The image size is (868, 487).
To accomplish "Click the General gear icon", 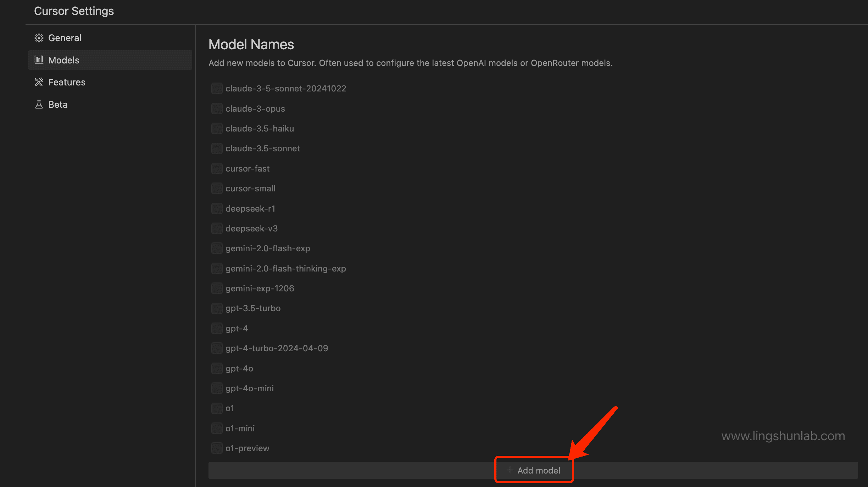I will click(39, 38).
